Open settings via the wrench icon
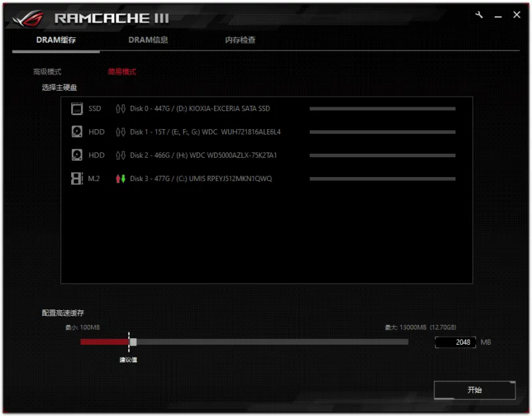The image size is (532, 416). point(479,15)
